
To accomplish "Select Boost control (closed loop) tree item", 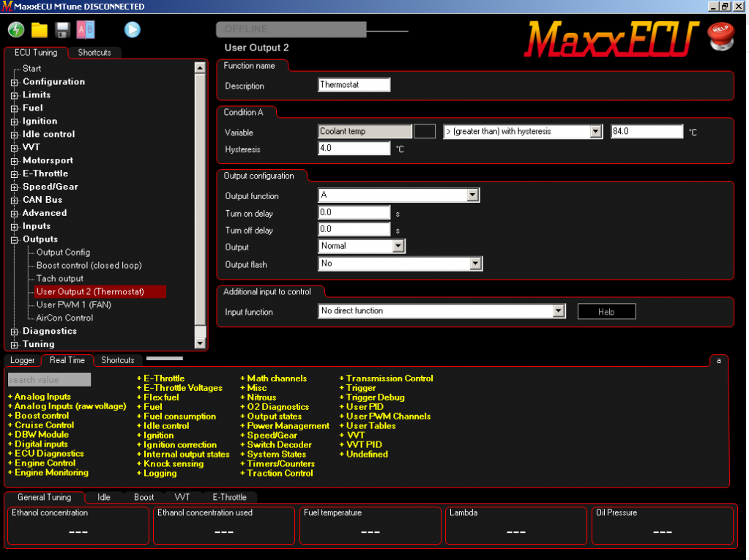I will click(x=89, y=266).
